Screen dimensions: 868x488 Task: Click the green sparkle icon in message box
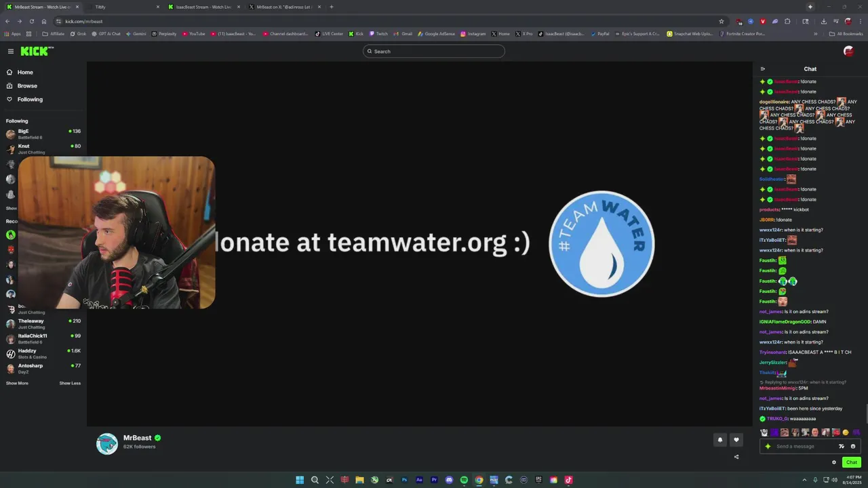pos(768,447)
